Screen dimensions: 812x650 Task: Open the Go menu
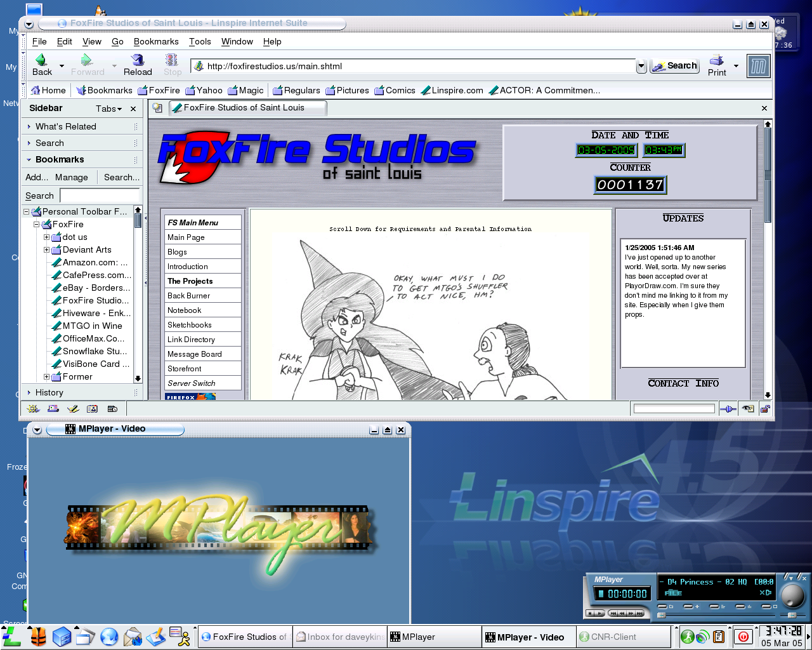117,41
